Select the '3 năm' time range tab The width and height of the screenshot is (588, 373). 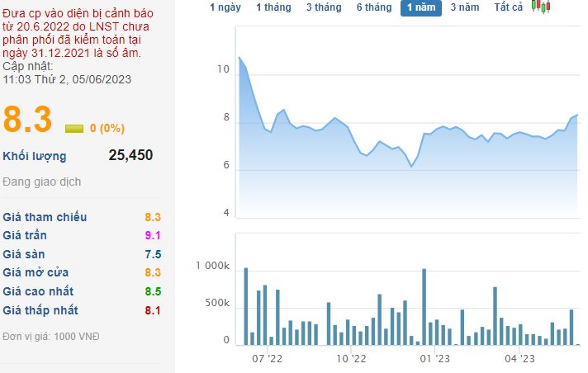click(465, 7)
